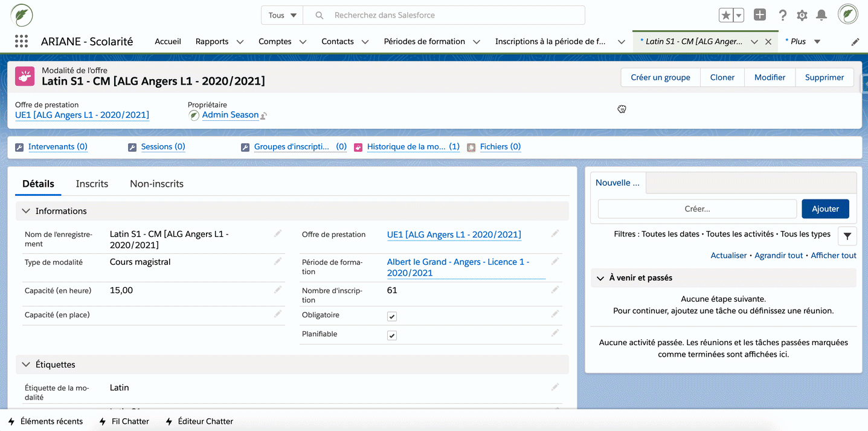Open the user avatar profile icon
Viewport: 868px width, 431px height.
pyautogui.click(x=847, y=15)
